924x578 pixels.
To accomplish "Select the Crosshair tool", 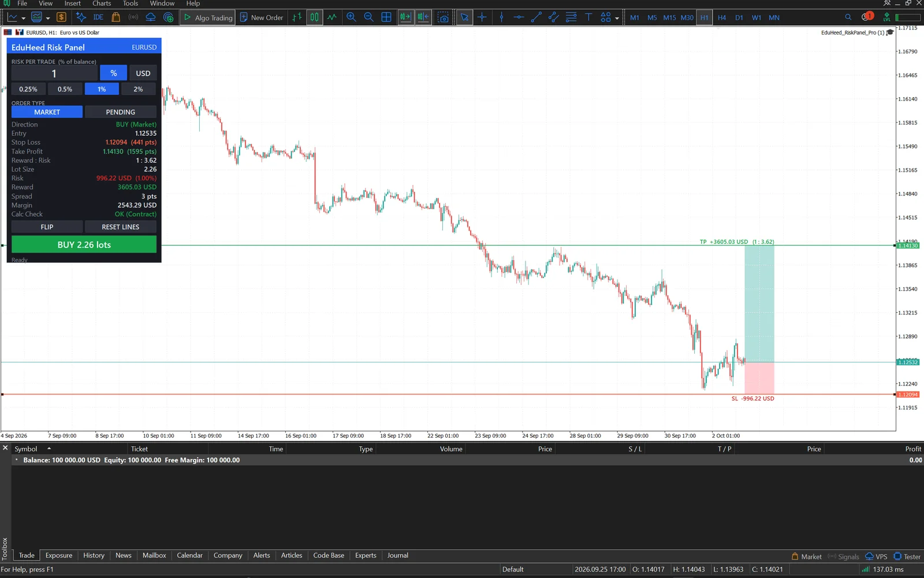I will coord(482,17).
